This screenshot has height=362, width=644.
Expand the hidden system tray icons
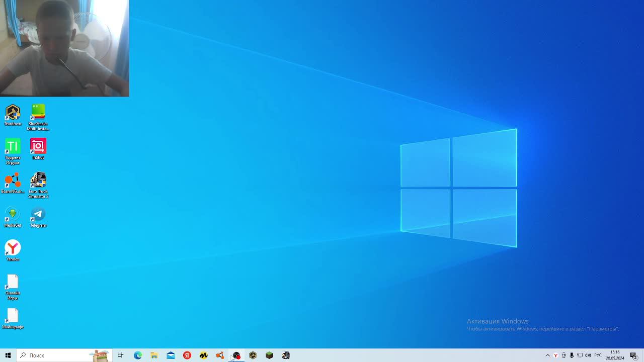coord(548,355)
